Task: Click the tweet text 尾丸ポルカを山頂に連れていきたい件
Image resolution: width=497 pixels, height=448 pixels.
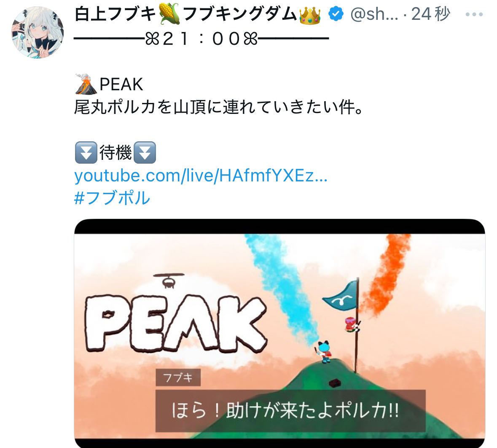Action: point(218,107)
